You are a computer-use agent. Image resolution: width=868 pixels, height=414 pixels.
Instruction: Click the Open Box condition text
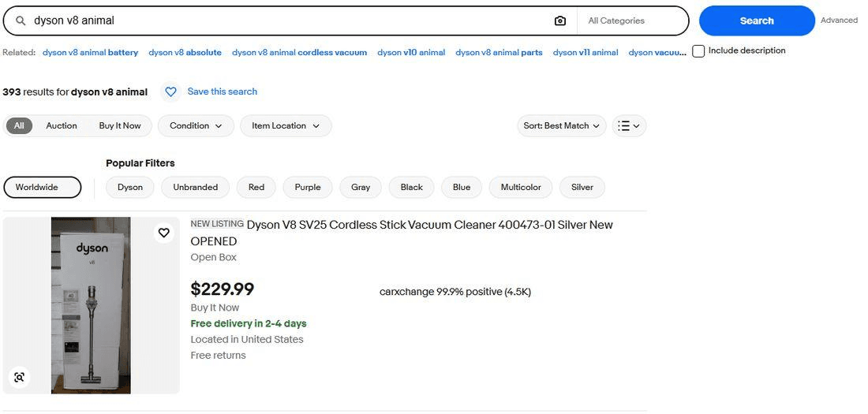[x=213, y=257]
